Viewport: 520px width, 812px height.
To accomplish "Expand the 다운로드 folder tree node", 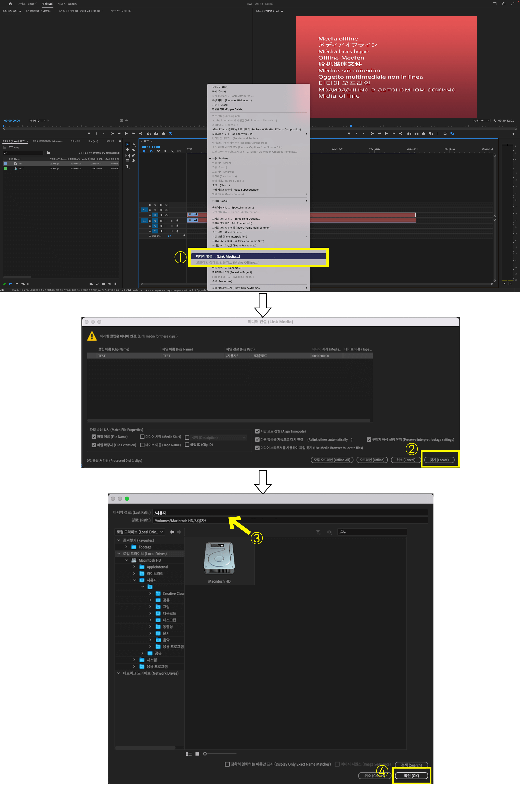I will click(150, 613).
